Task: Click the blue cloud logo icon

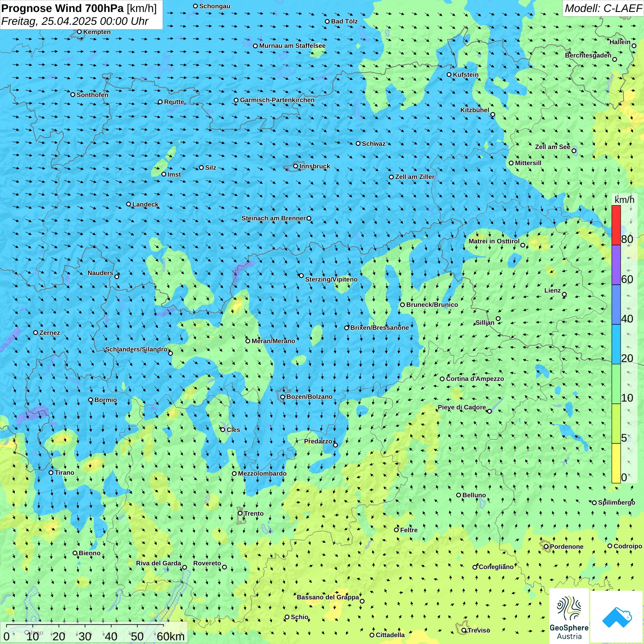Action: click(x=616, y=616)
